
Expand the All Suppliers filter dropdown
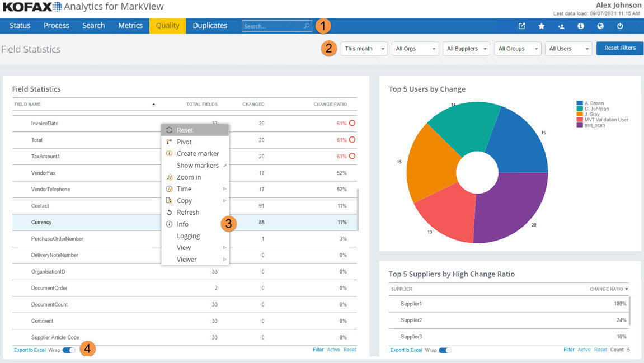point(466,49)
